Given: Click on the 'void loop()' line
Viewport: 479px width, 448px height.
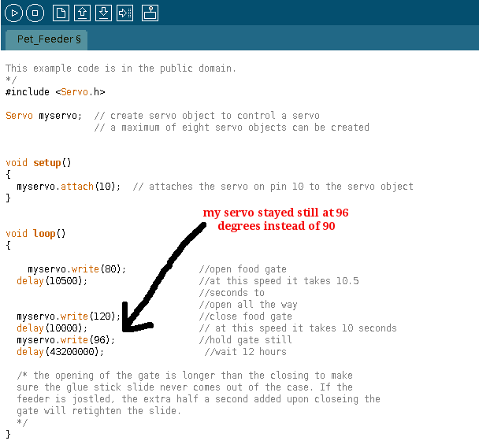Looking at the screenshot, I should [35, 234].
